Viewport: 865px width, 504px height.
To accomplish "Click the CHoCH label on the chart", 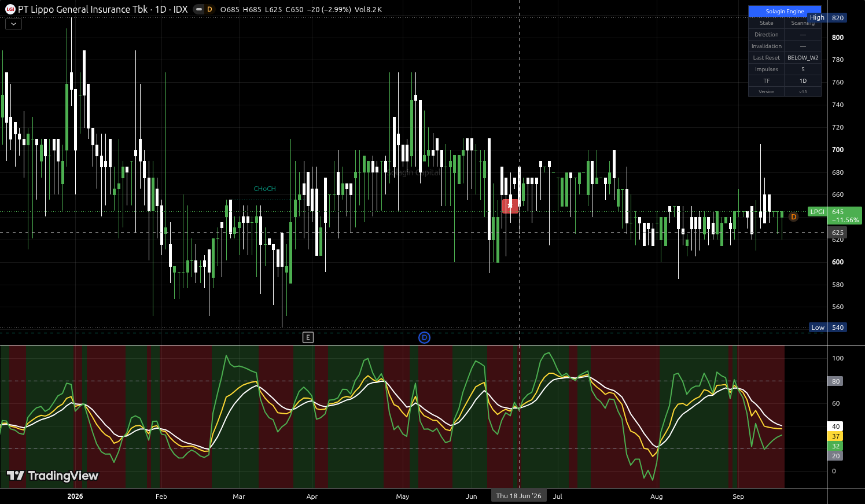I will (x=265, y=189).
